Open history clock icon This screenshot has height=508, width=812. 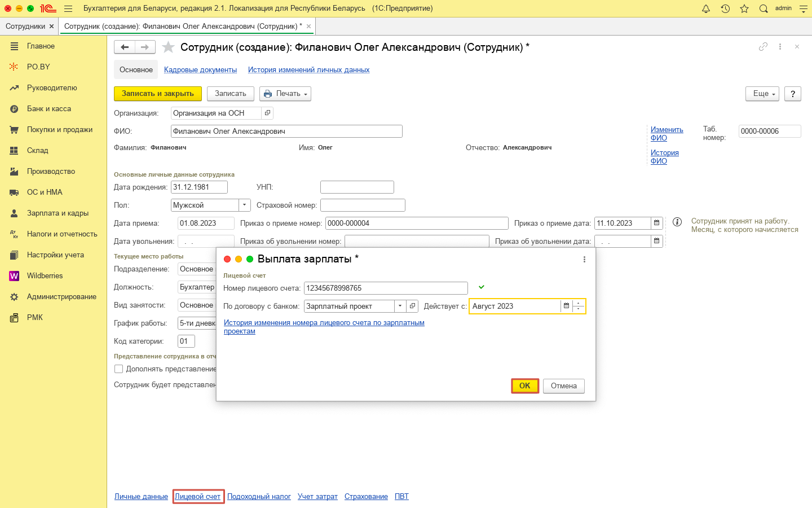725,8
